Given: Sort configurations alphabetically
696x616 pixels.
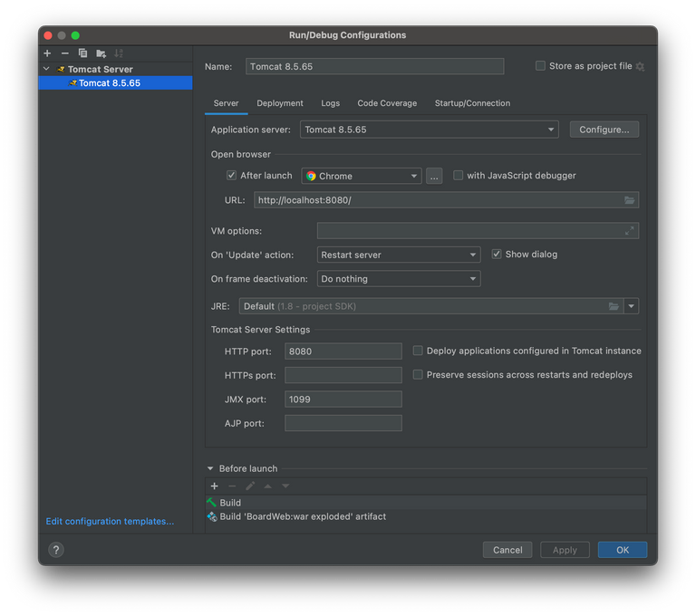Looking at the screenshot, I should [119, 53].
